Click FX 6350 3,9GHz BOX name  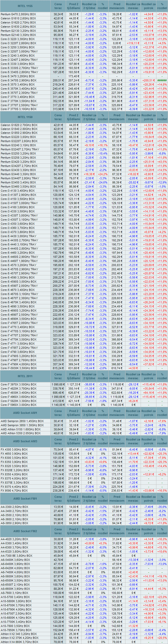tap(14, 462)
